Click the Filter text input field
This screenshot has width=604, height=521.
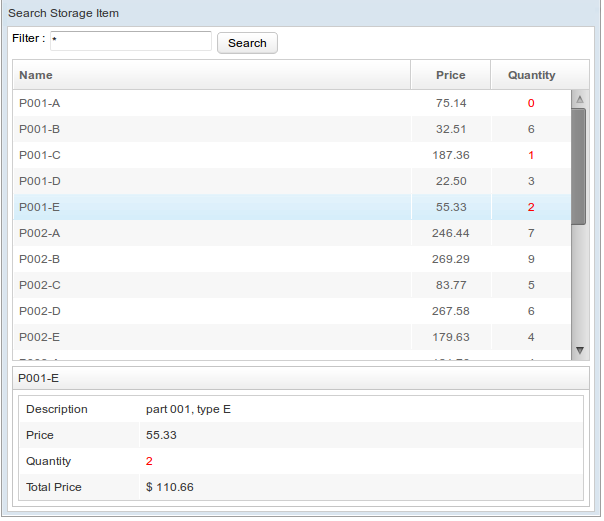point(130,41)
